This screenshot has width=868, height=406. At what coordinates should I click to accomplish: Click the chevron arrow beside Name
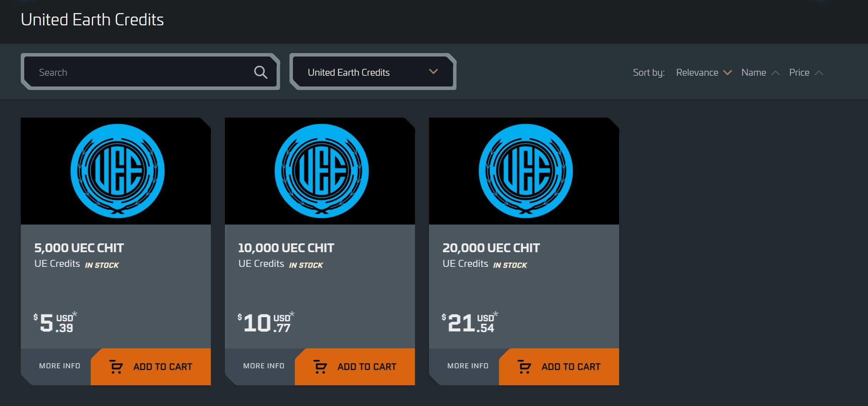(x=775, y=73)
